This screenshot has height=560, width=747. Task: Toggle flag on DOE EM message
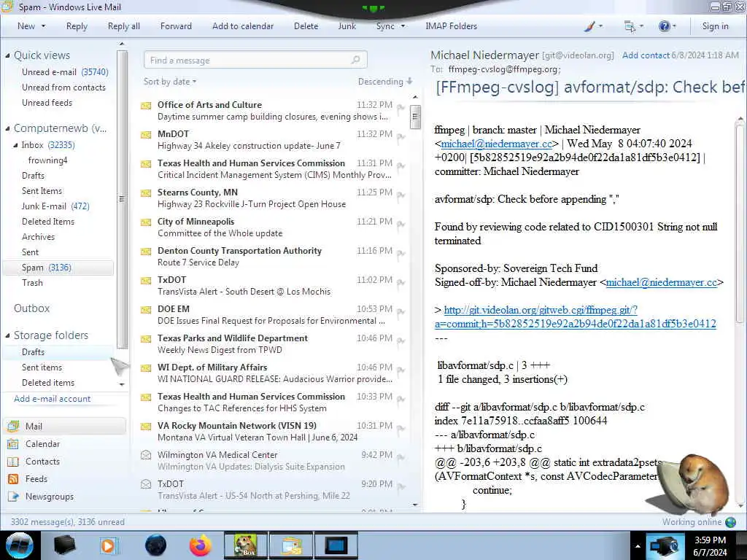click(x=400, y=312)
